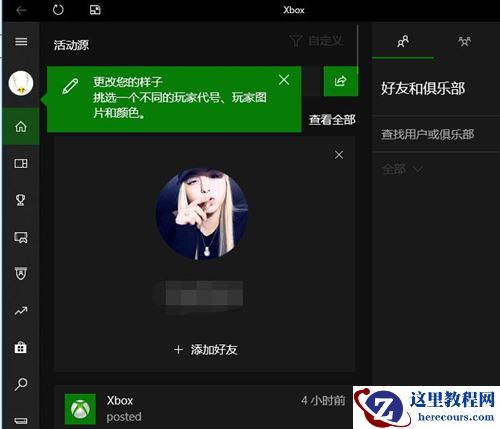Open My Games in the sidebar
This screenshot has height=429, width=500.
coord(21,163)
